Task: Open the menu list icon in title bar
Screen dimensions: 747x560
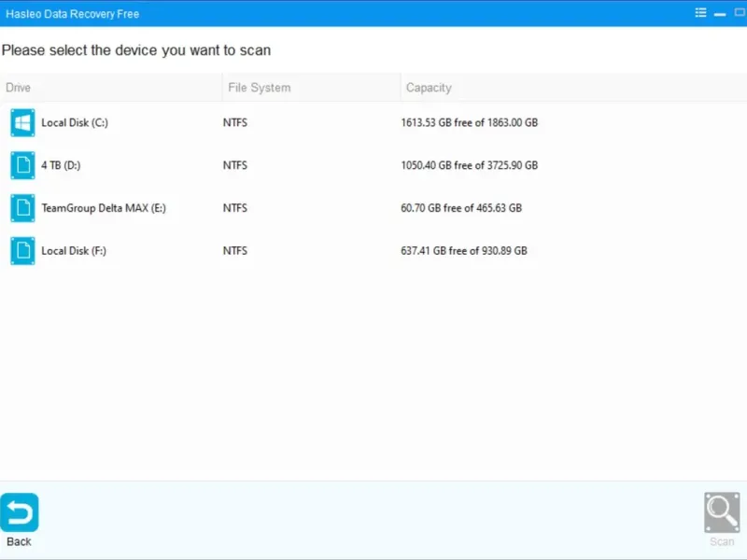Action: pyautogui.click(x=700, y=13)
